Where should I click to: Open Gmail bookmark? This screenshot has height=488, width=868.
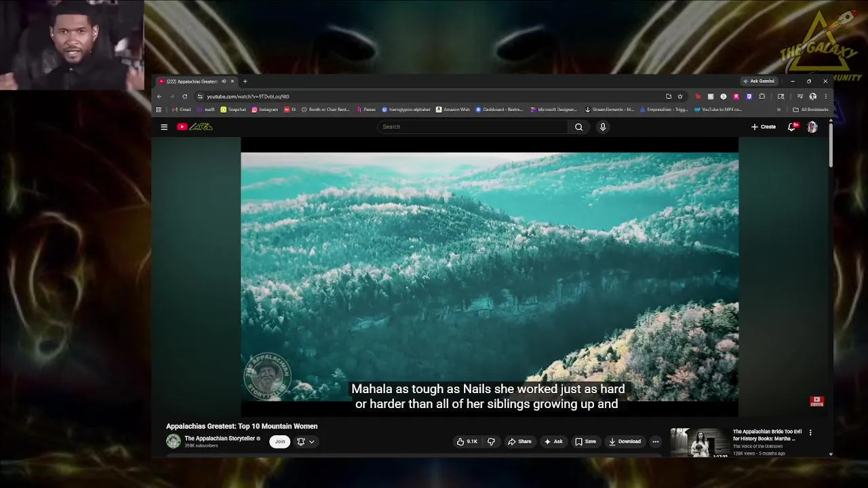182,109
